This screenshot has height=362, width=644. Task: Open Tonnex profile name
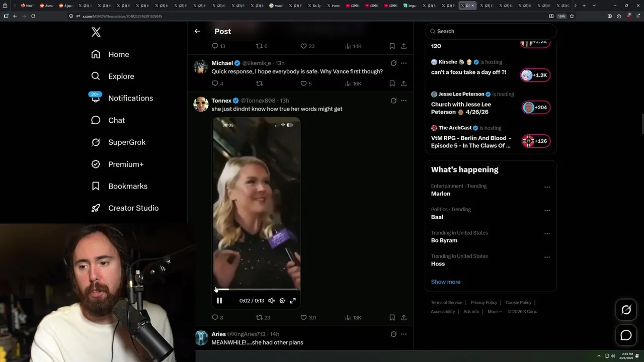tap(221, 101)
